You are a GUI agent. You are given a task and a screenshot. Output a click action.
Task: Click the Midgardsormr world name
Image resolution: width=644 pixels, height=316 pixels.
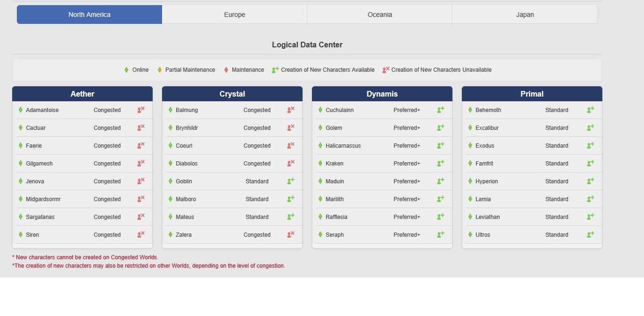tap(43, 199)
